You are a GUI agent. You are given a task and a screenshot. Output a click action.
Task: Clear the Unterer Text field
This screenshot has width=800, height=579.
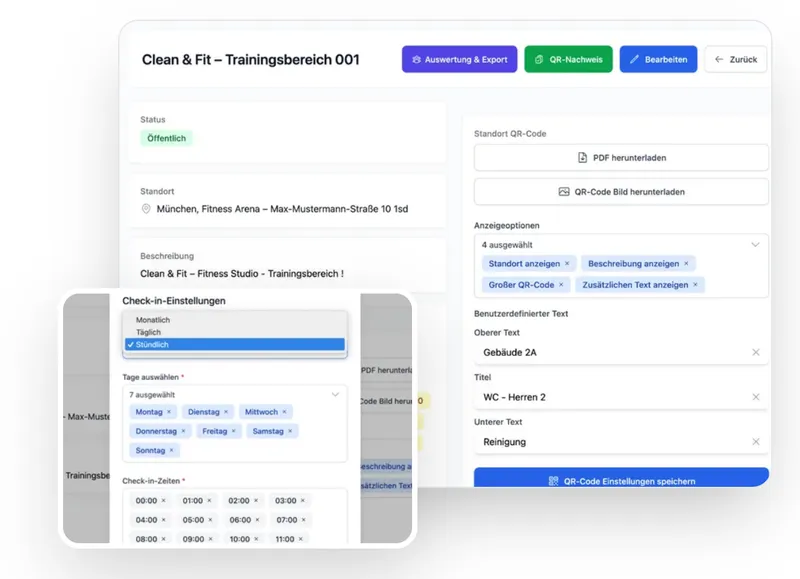pos(755,442)
